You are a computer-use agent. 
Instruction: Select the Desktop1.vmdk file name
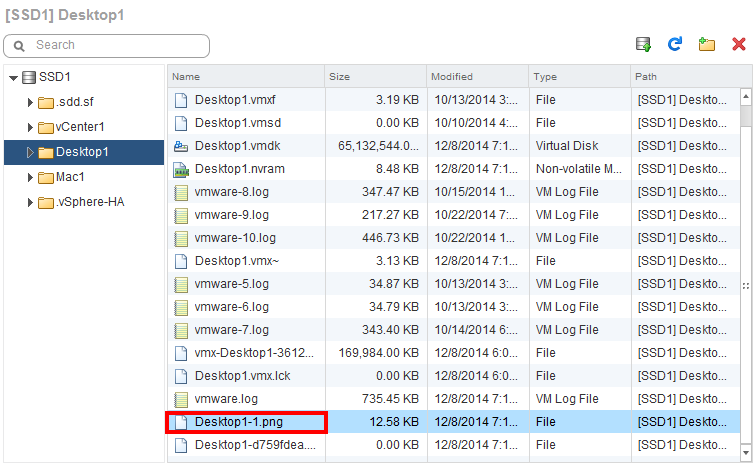(x=238, y=146)
